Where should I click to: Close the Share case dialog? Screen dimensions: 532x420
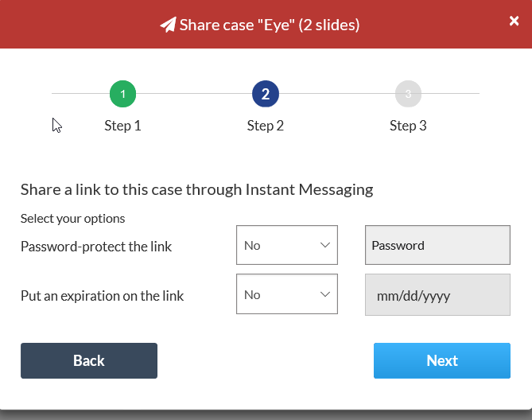pos(515,21)
